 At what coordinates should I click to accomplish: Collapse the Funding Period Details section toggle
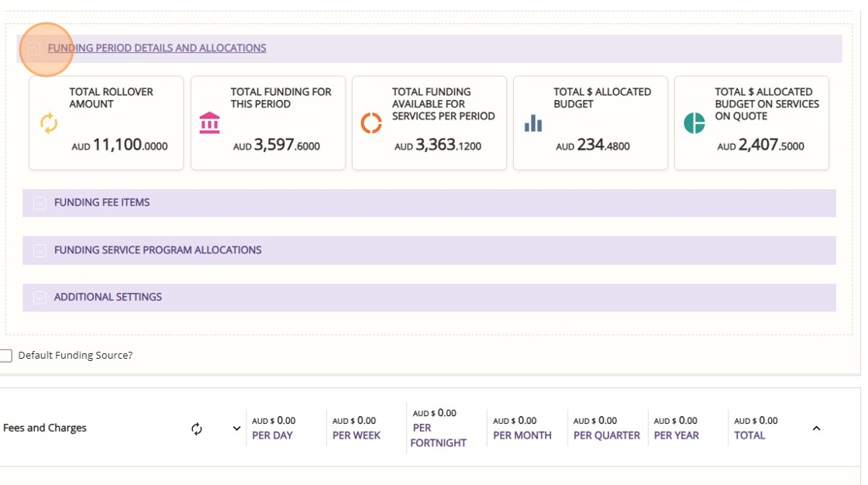[34, 49]
